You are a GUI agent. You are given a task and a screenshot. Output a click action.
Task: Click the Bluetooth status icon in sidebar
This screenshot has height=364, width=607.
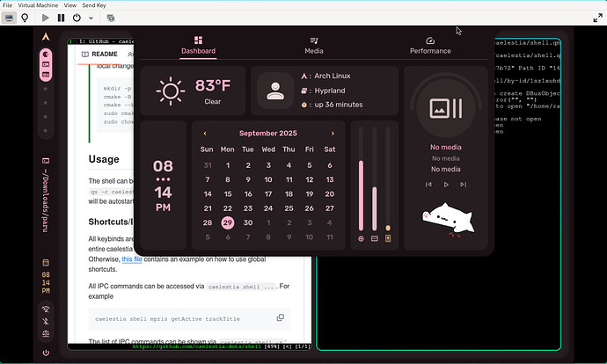pos(46,321)
